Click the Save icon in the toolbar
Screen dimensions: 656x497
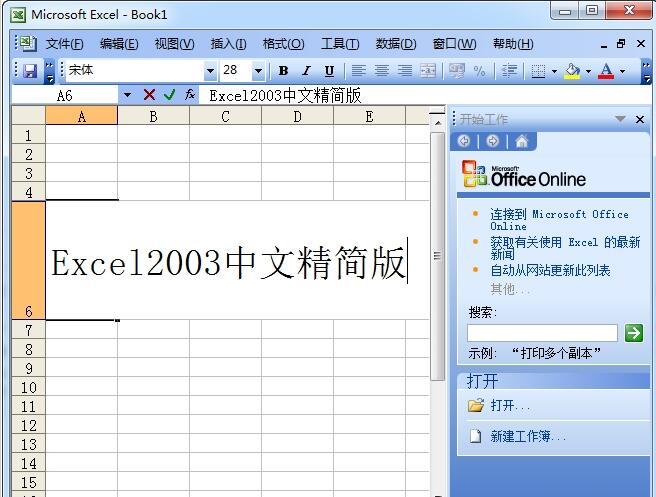point(30,71)
